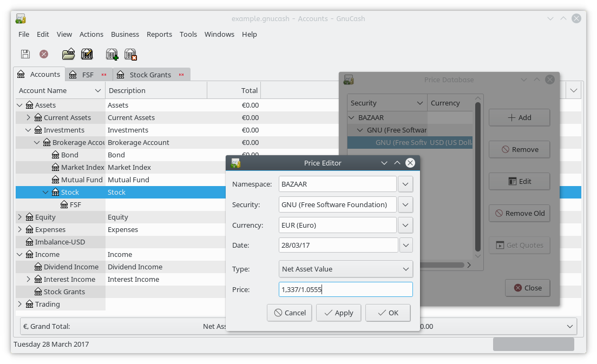
Task: Click the Date input field 28/03/17
Action: 338,246
